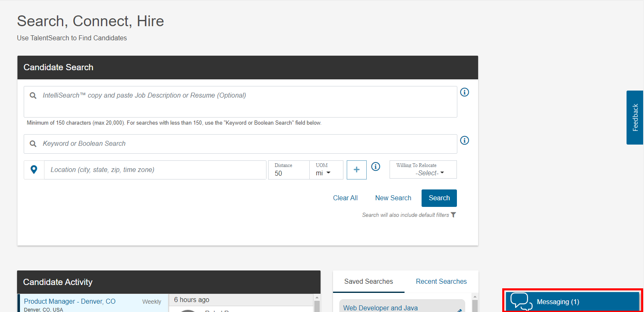The height and width of the screenshot is (312, 644).
Task: Click the Clear All link
Action: [x=345, y=198]
